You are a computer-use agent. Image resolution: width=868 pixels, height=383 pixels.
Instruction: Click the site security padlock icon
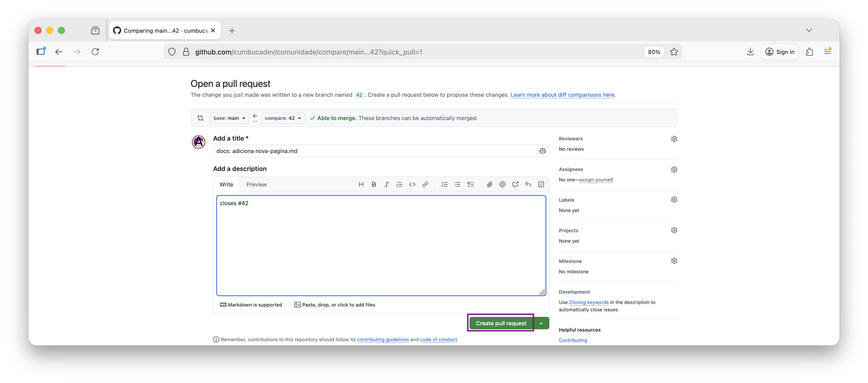tap(186, 51)
